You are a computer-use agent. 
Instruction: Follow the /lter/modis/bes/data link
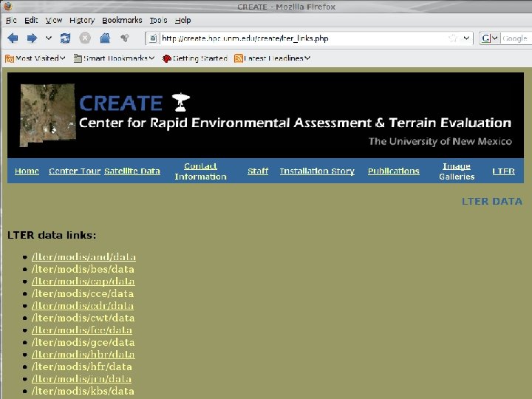tap(83, 269)
